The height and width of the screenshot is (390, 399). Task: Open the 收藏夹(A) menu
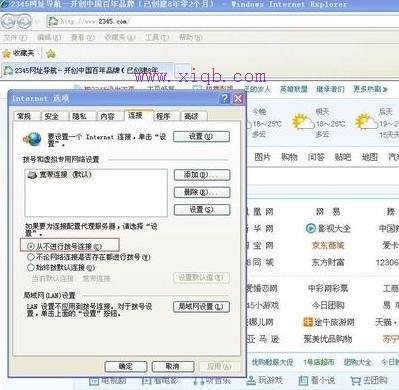pos(120,37)
